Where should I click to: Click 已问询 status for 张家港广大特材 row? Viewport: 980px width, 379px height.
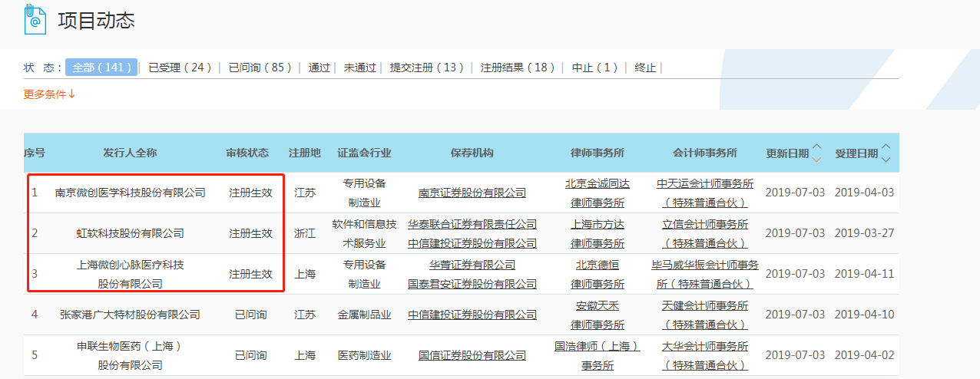click(250, 315)
